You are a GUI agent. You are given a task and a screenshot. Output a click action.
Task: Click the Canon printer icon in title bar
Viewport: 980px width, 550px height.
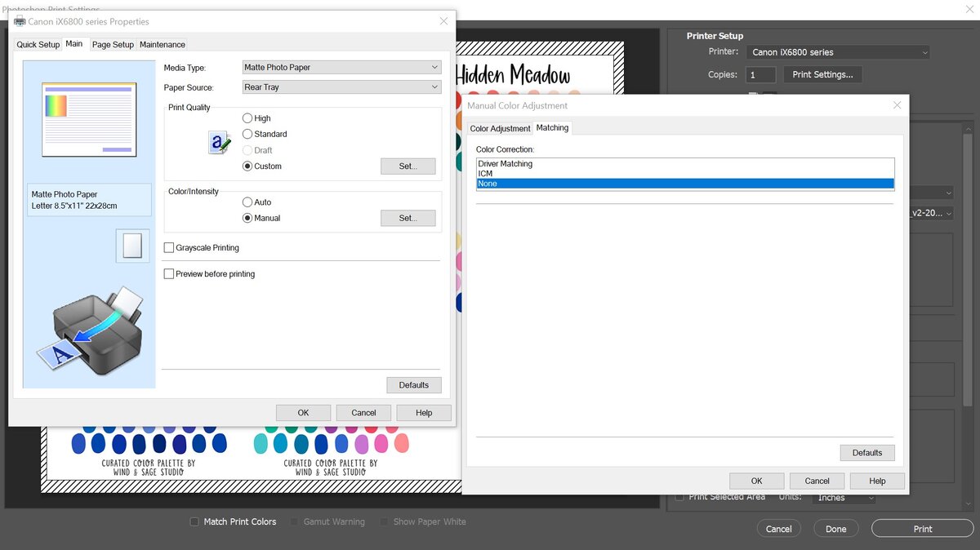pos(20,21)
